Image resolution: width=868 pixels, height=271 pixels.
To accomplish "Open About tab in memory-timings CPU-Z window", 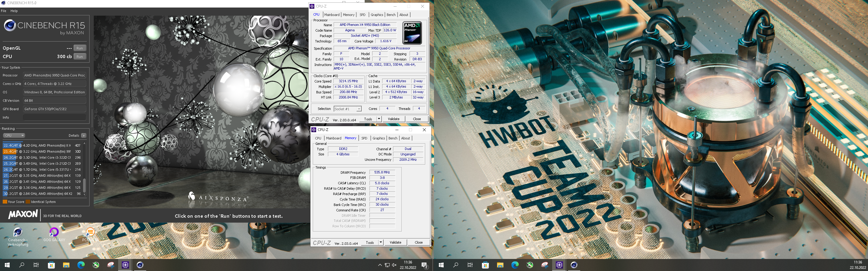I will pos(406,139).
